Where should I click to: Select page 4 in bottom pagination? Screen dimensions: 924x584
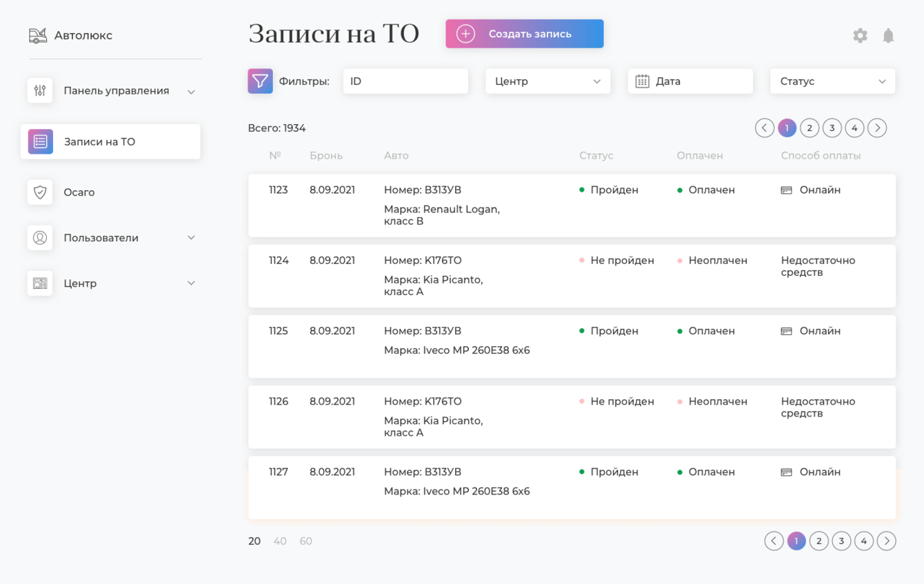[x=864, y=541]
